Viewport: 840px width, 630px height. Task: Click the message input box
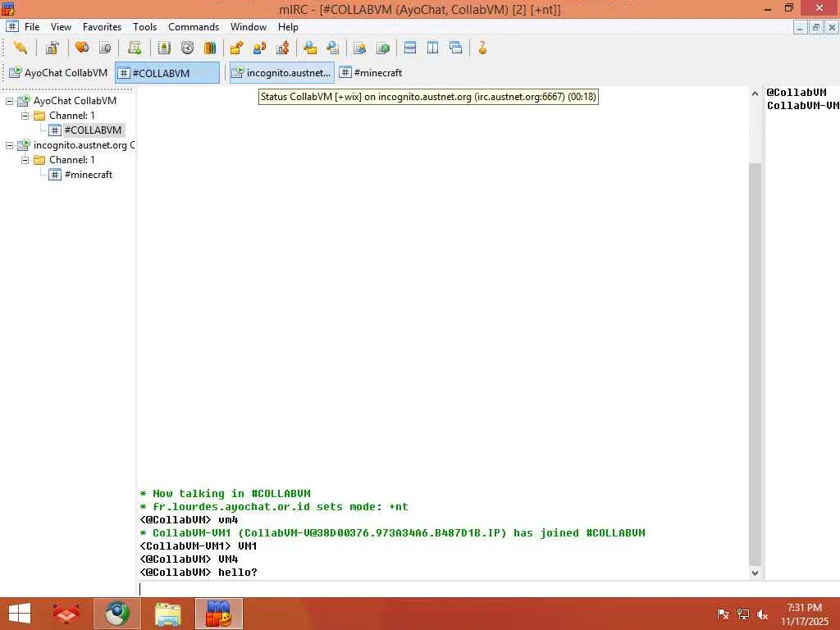click(450, 589)
